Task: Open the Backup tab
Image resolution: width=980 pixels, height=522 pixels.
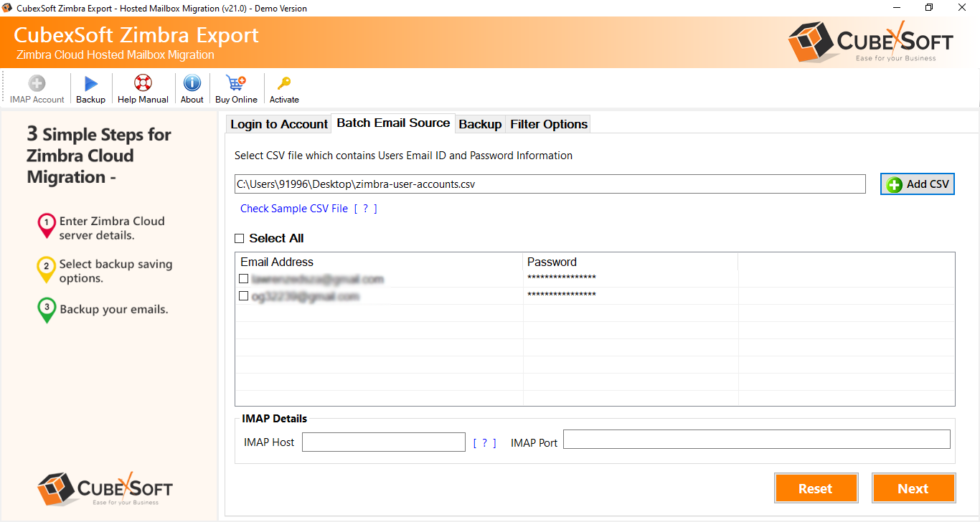Action: [x=480, y=124]
